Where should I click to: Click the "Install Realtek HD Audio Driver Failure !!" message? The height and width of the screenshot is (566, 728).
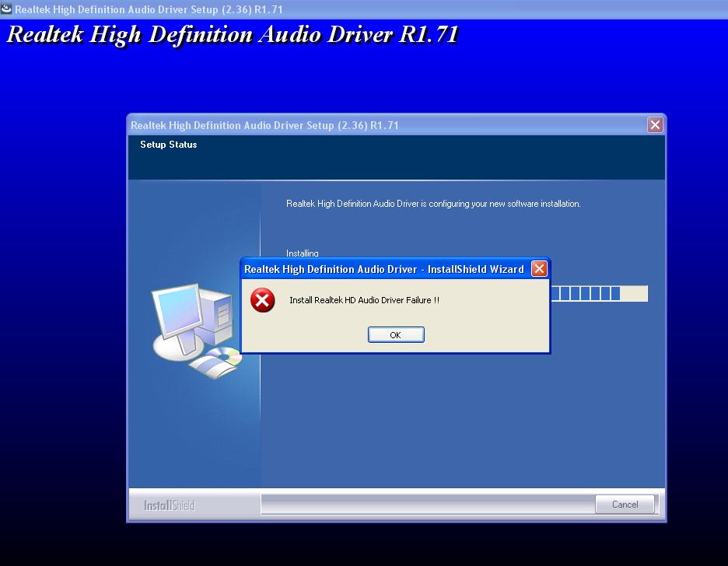(x=364, y=300)
